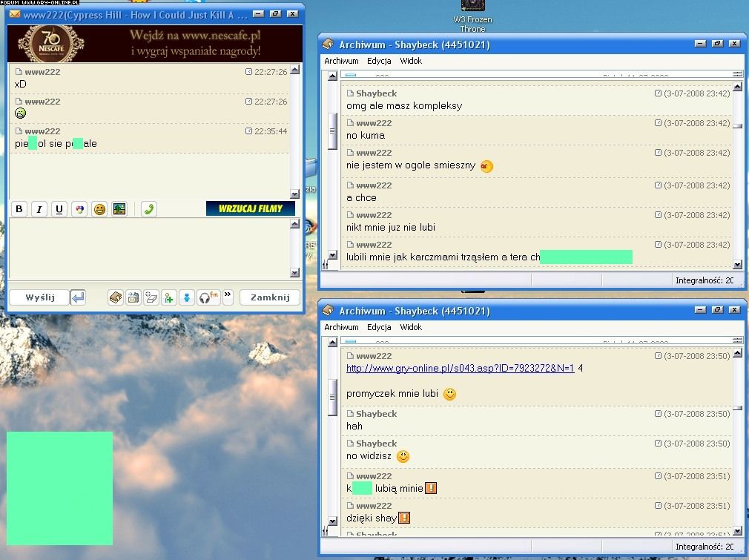Image resolution: width=749 pixels, height=560 pixels.
Task: Click the add contact icon
Action: coord(169,297)
